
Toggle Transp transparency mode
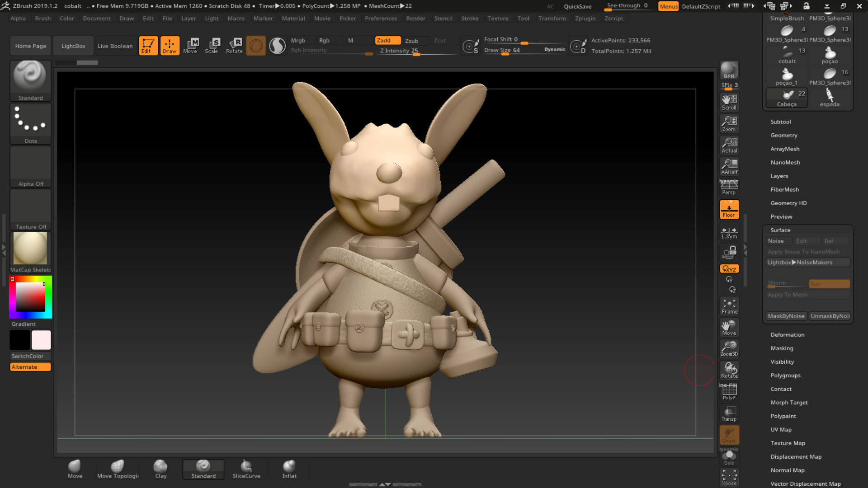coord(729,413)
